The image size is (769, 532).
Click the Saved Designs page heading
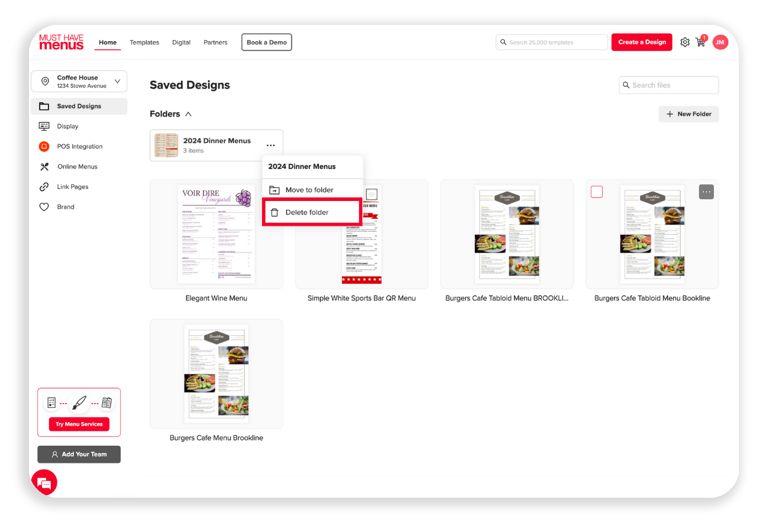pyautogui.click(x=190, y=85)
